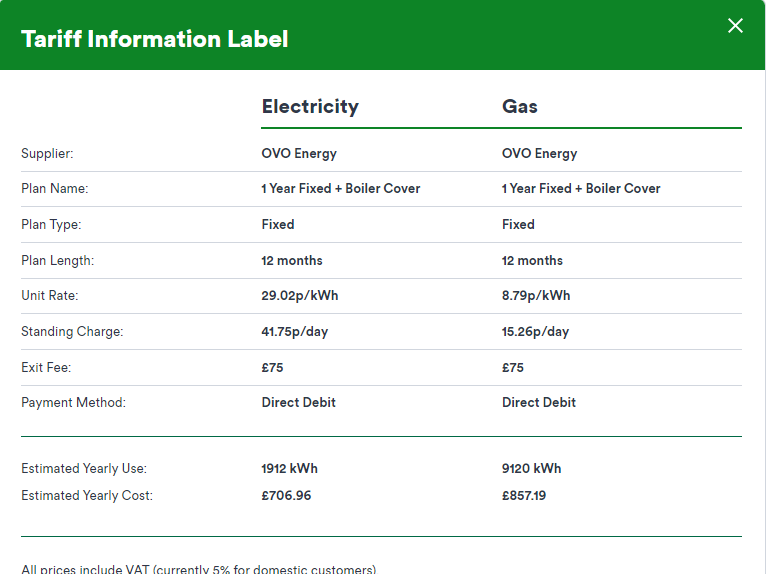Click electricity standing charge 41.75p/day
Screen dimensions: 766x574
(295, 332)
